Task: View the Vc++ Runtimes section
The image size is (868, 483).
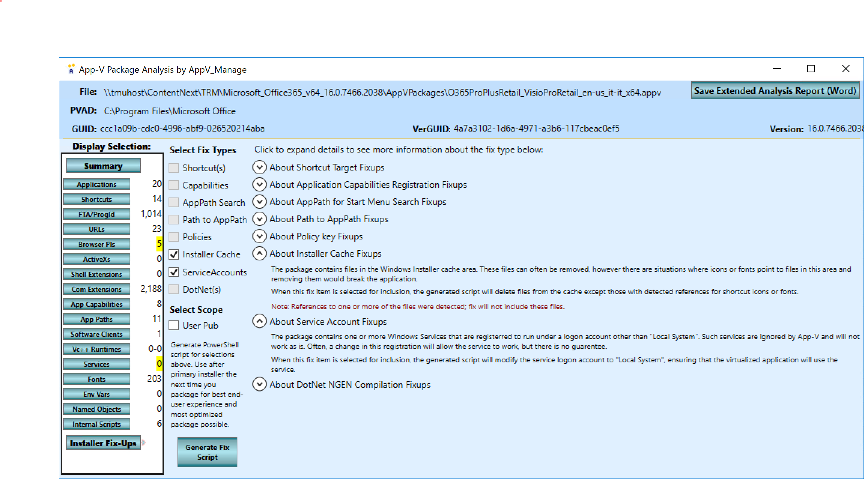Action: (97, 349)
